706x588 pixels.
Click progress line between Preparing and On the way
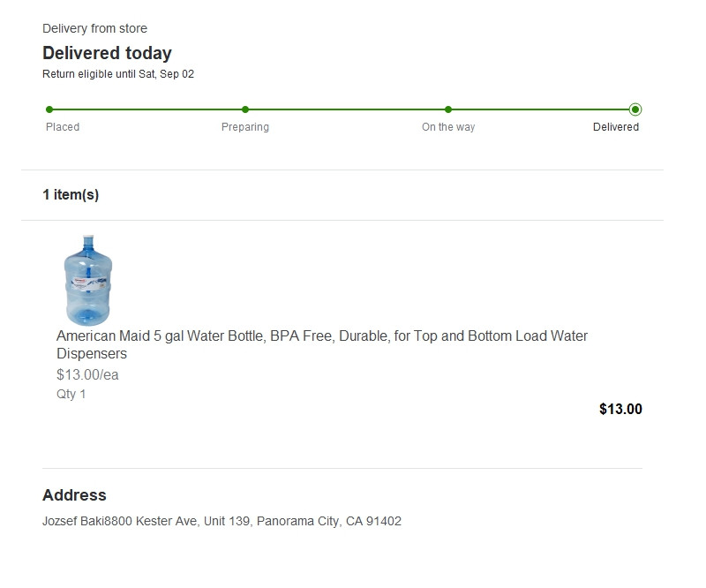(x=347, y=109)
